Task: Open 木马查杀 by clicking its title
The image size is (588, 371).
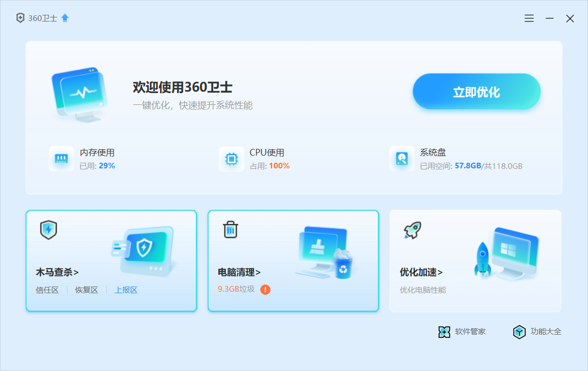Action: (56, 272)
